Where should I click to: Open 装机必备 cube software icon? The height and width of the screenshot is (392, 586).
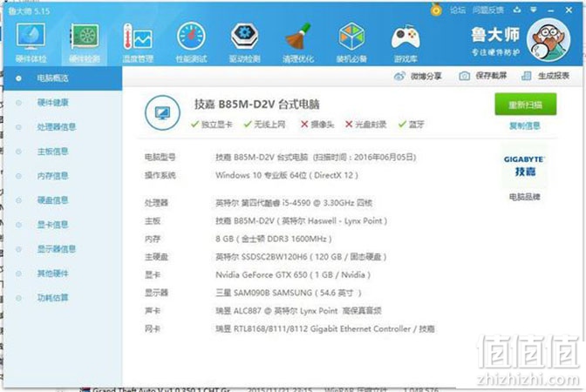pos(351,43)
